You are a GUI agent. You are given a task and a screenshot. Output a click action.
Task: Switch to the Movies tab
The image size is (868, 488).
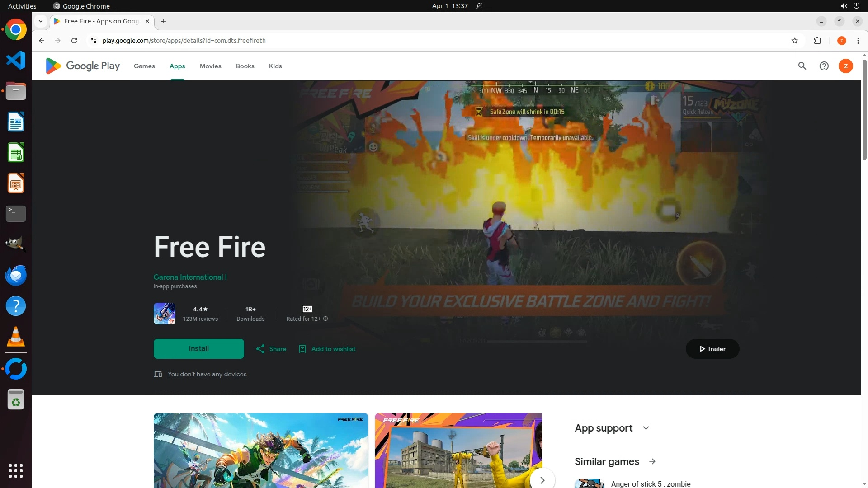click(210, 66)
